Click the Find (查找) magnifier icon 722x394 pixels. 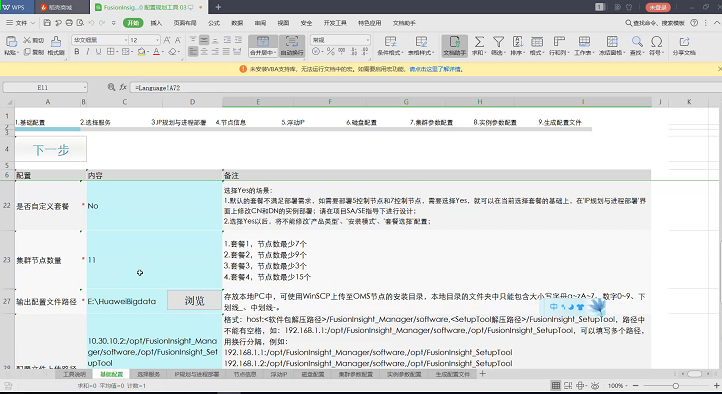[x=637, y=41]
